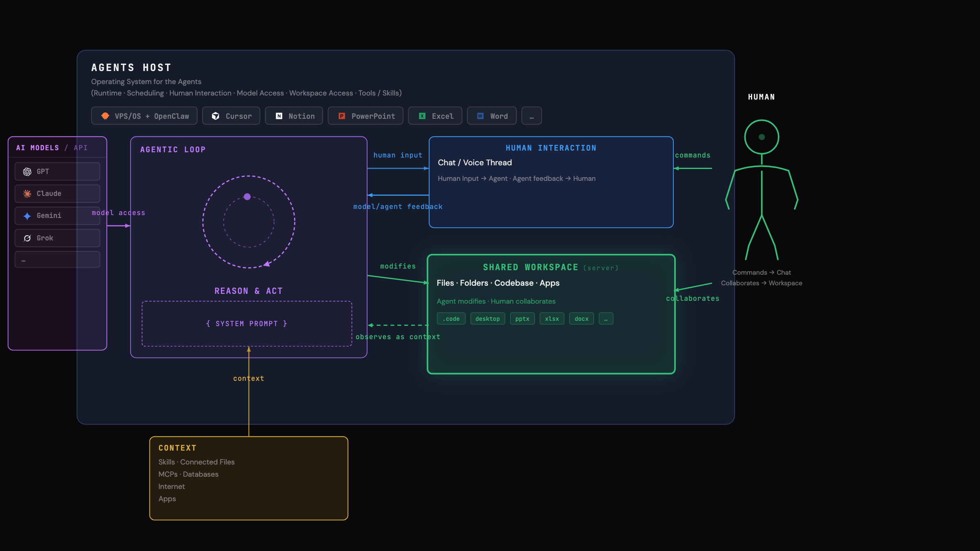Click the AGENTS HOST title

click(x=131, y=68)
